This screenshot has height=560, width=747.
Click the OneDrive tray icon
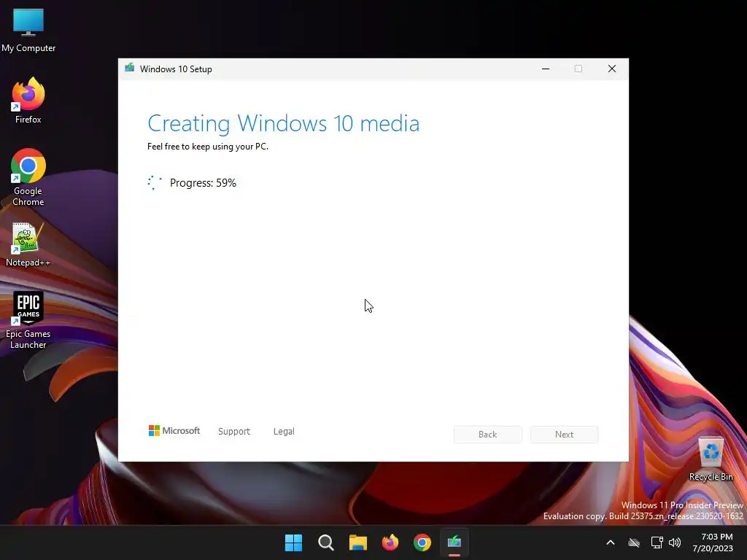tap(634, 542)
